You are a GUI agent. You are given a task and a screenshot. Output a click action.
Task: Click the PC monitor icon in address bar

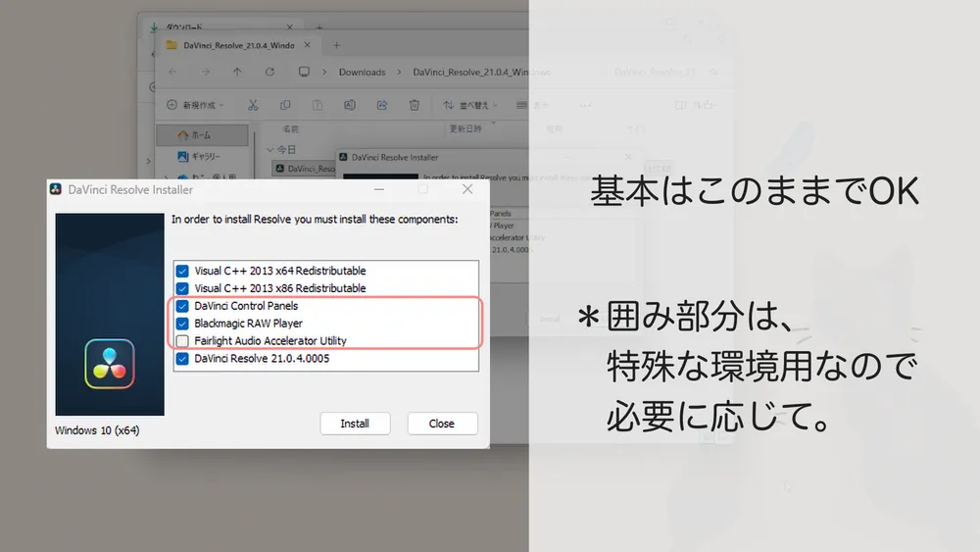(304, 72)
